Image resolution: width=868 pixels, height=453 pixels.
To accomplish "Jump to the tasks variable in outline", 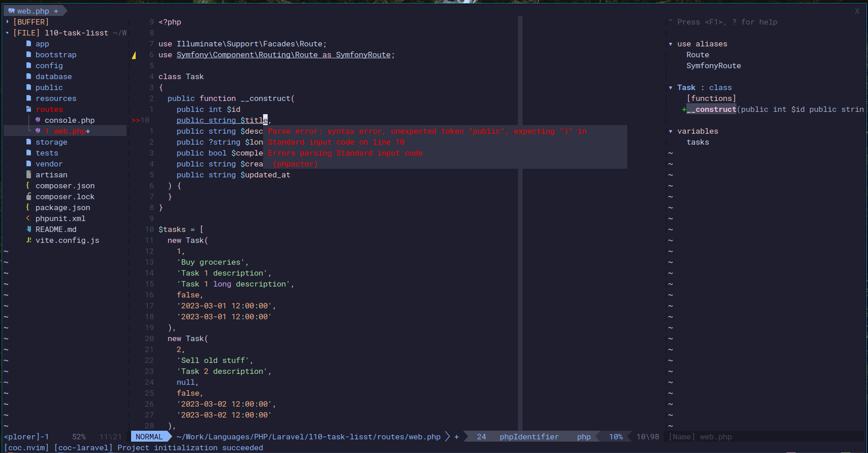I will click(x=697, y=142).
